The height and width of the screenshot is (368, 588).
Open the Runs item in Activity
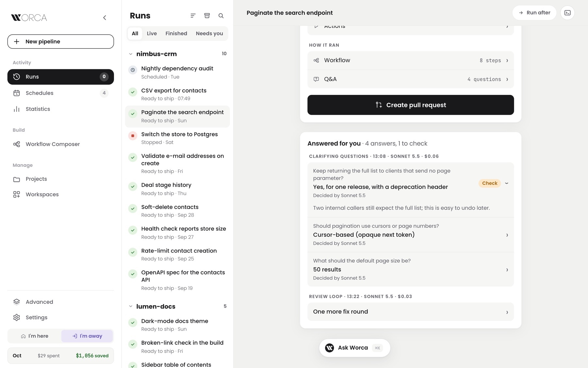point(61,77)
